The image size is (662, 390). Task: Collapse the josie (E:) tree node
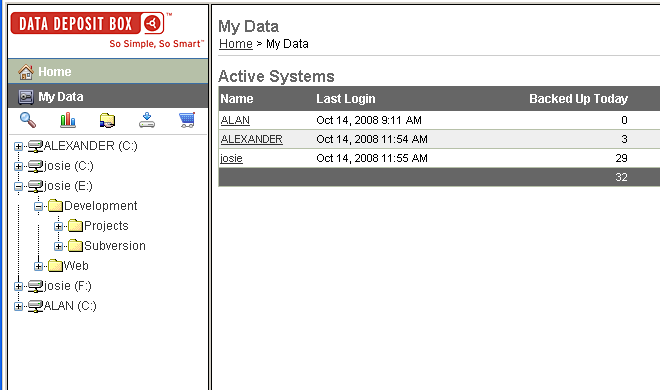(18, 187)
